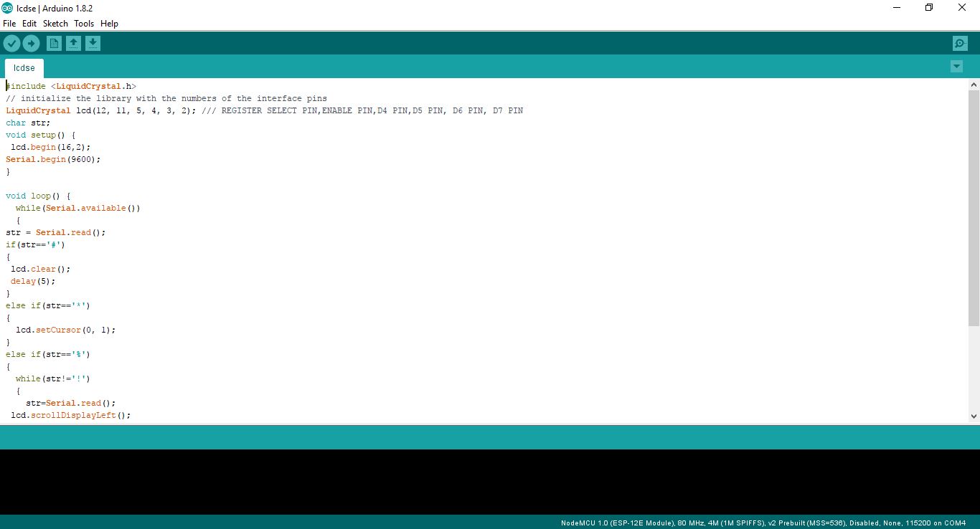Click the 'char str;' line
The height and width of the screenshot is (529, 980).
(28, 123)
